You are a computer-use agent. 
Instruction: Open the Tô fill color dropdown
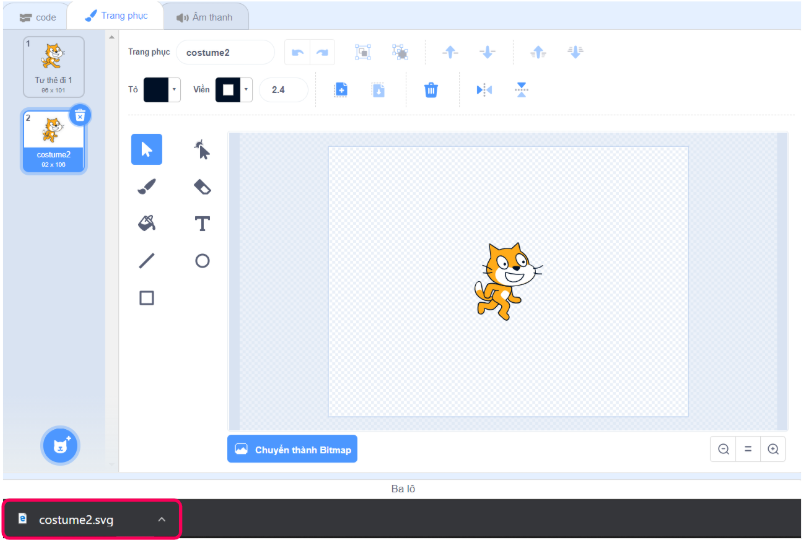[174, 90]
